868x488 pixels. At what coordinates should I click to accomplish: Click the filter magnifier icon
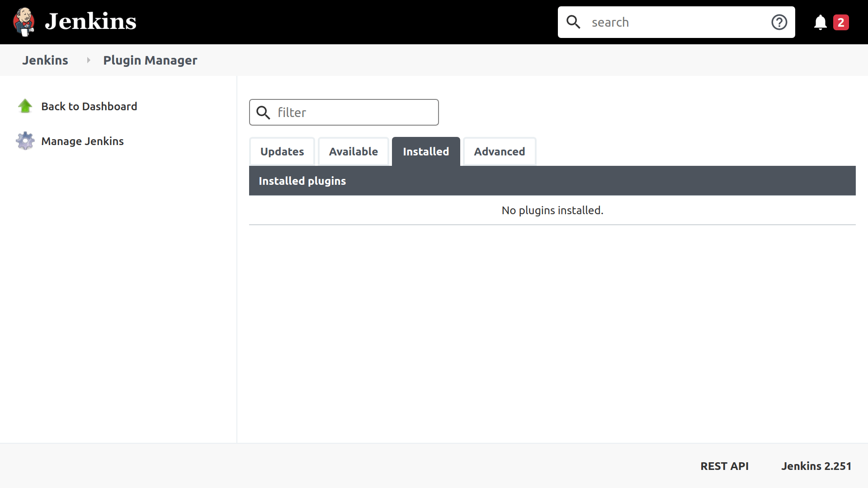(263, 113)
